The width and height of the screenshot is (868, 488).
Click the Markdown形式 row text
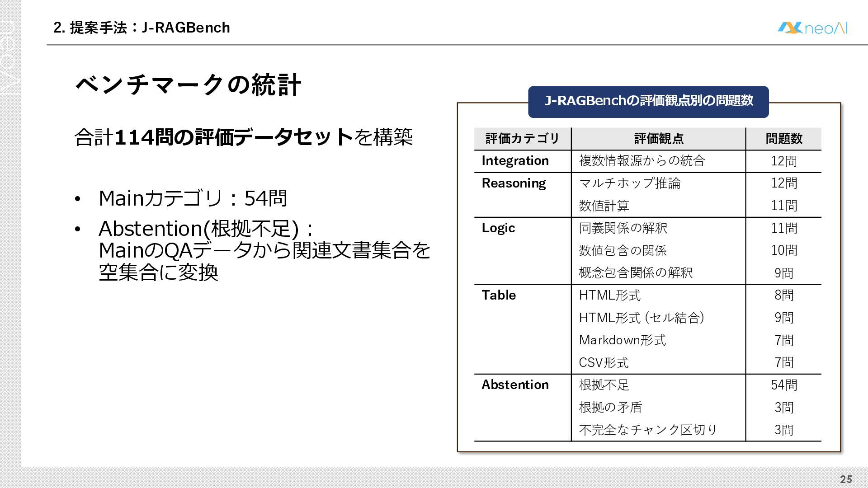[x=622, y=340]
